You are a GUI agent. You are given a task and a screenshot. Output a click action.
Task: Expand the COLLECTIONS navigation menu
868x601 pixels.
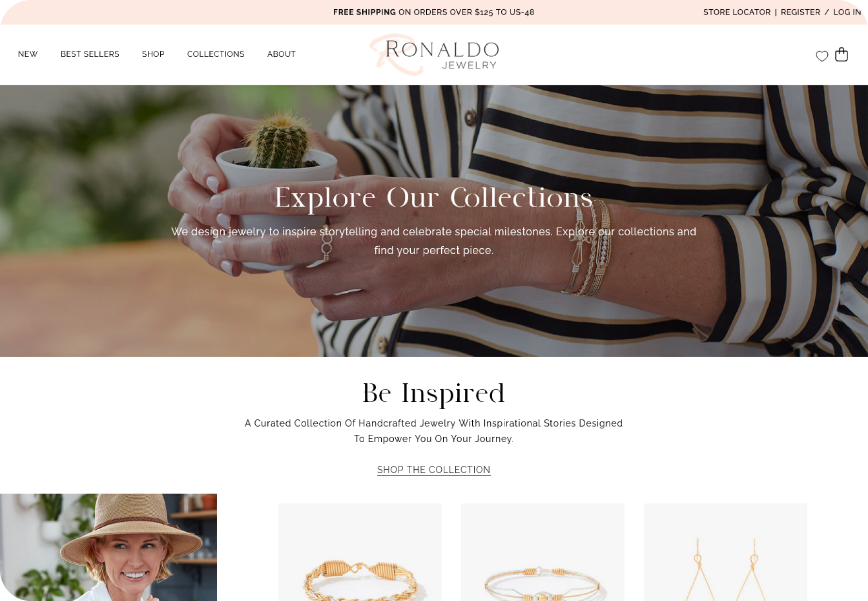216,54
